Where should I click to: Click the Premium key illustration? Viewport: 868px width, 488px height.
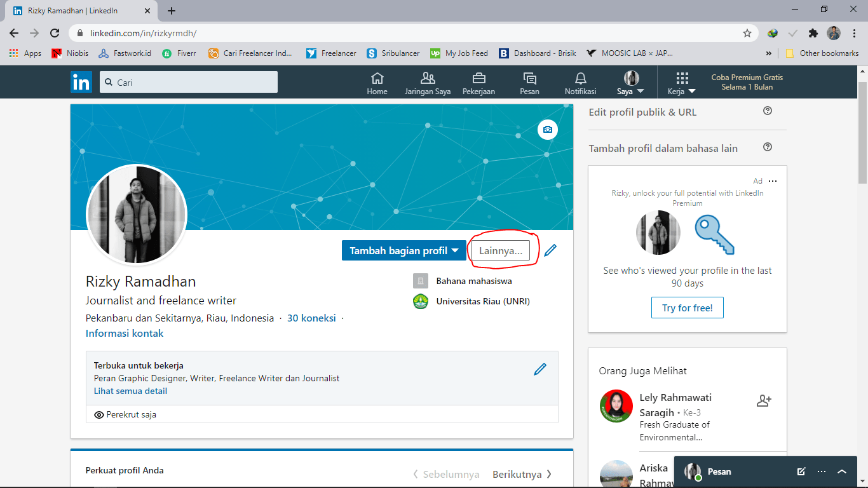tap(714, 234)
